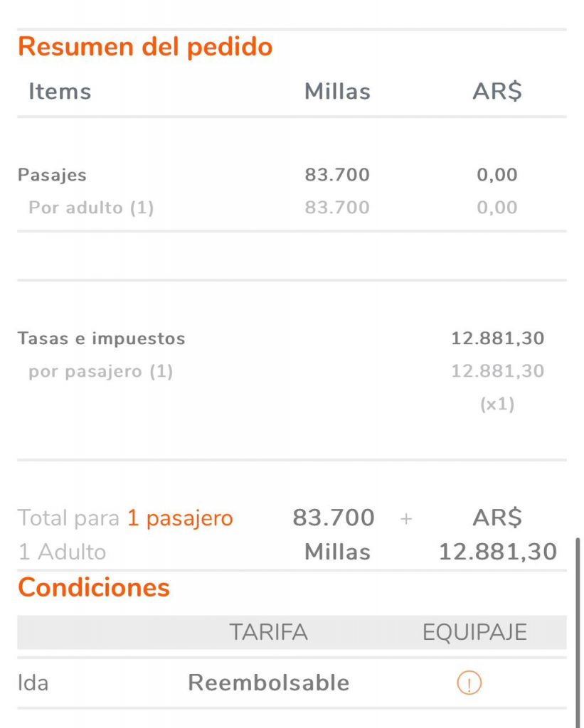
Task: Expand the 'por pasajero (1)' detail row
Action: coord(292,371)
